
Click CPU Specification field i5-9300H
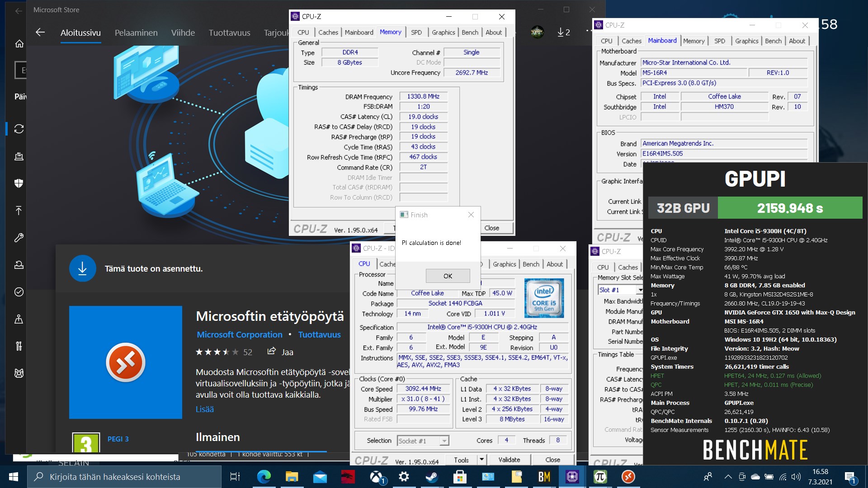(482, 327)
